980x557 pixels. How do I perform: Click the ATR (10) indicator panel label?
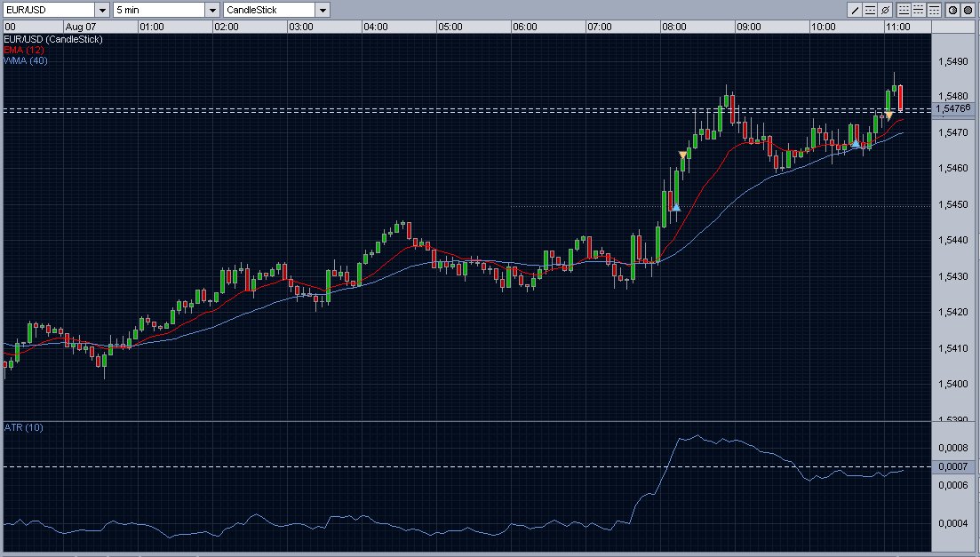24,427
